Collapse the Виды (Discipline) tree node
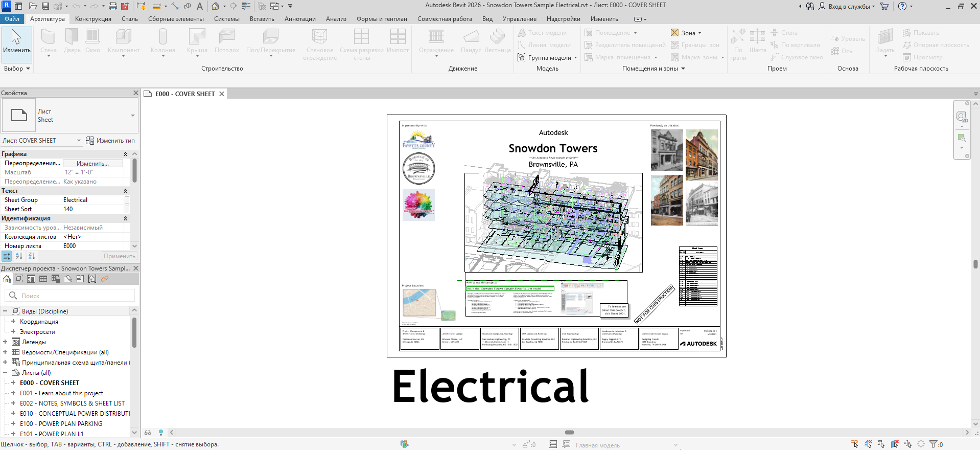The width and height of the screenshot is (980, 450). 5,311
